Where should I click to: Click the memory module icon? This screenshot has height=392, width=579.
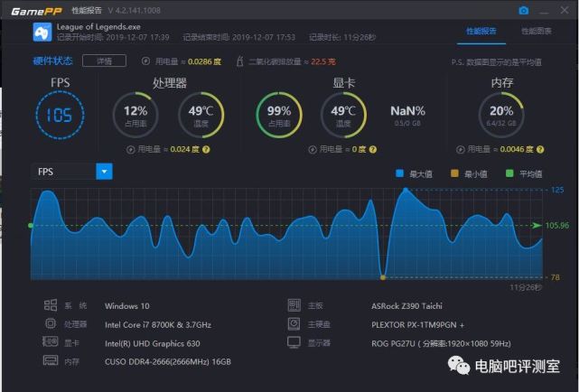[51, 359]
